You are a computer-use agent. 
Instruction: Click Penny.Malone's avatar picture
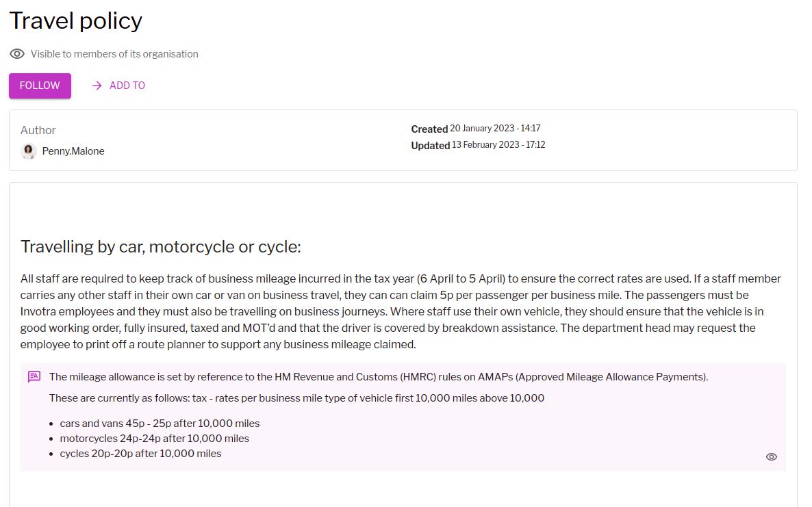29,151
